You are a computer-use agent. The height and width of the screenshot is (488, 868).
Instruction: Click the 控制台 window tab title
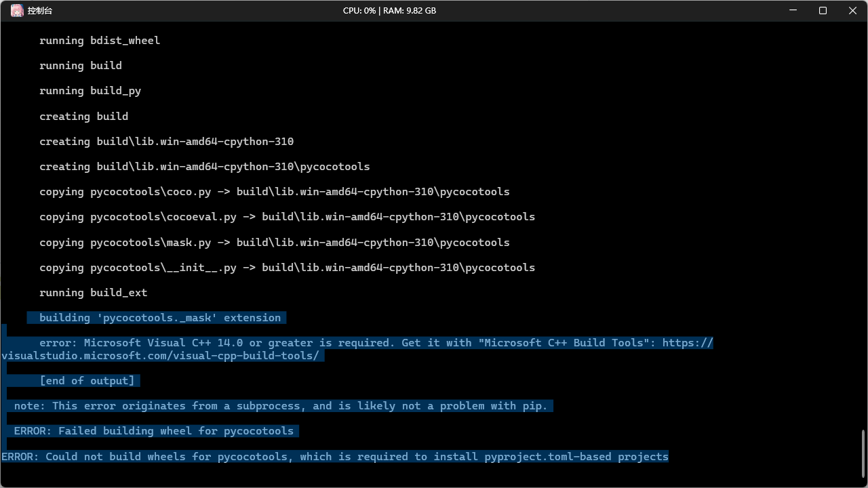tap(39, 10)
